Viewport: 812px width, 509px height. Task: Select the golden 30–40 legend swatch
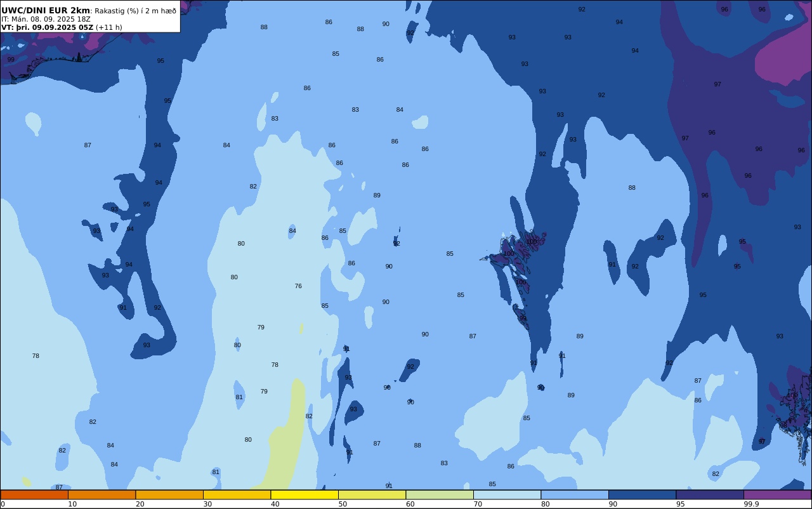coord(237,494)
